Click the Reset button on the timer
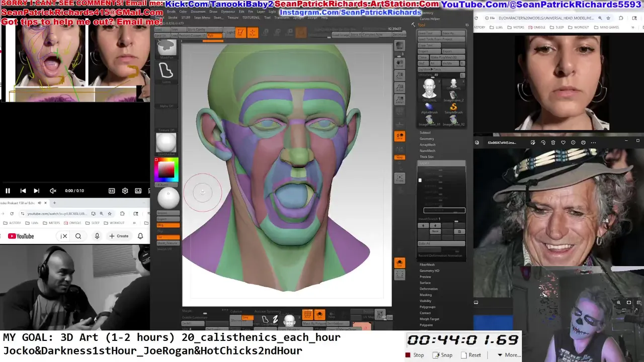The height and width of the screenshot is (362, 644). click(471, 355)
